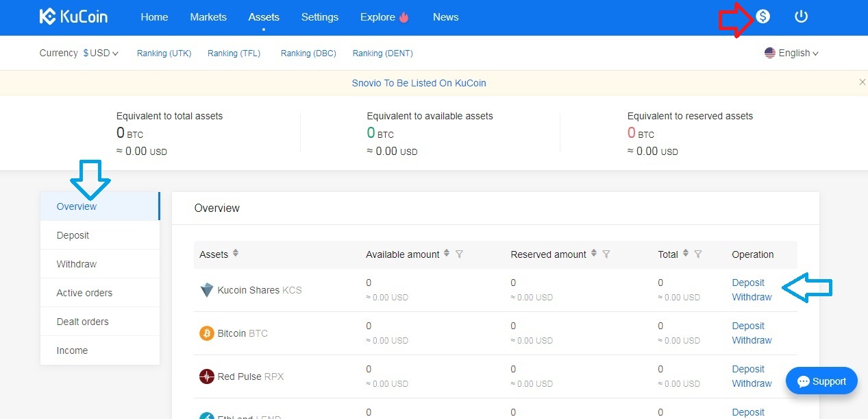Click the dollar coin icon in header

click(762, 16)
